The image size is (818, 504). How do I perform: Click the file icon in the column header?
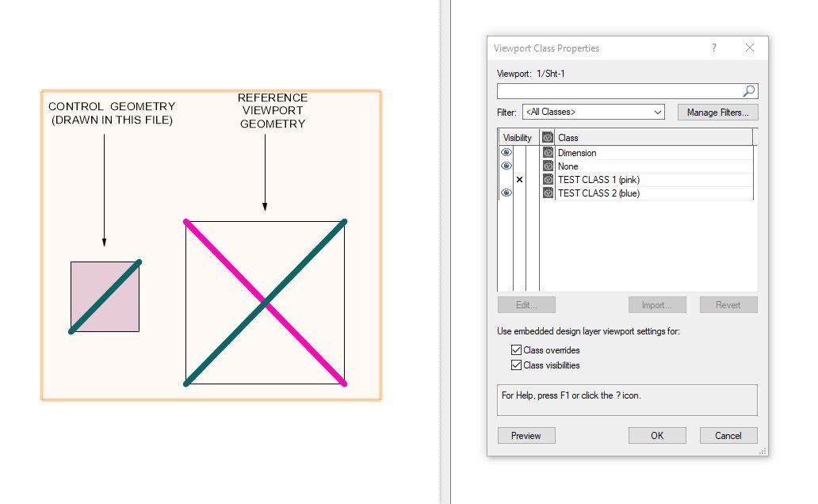click(547, 138)
